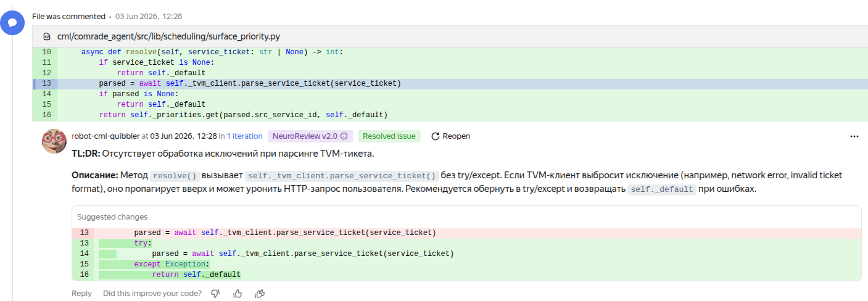Reopen the resolved comment thread
This screenshot has height=301, width=868.
[x=450, y=136]
